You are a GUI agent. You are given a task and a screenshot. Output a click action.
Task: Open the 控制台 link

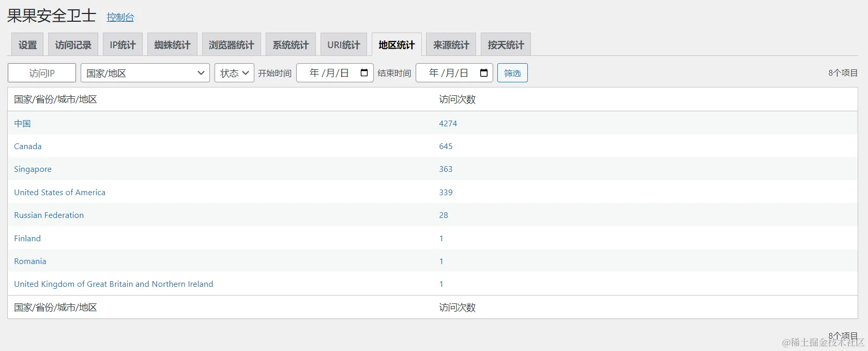tap(120, 17)
